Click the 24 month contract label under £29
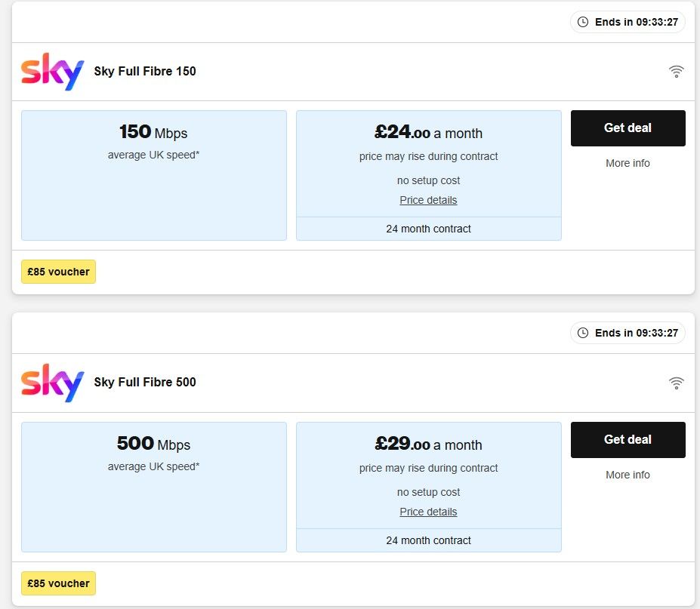Screen dimensions: 700x609 [428, 540]
